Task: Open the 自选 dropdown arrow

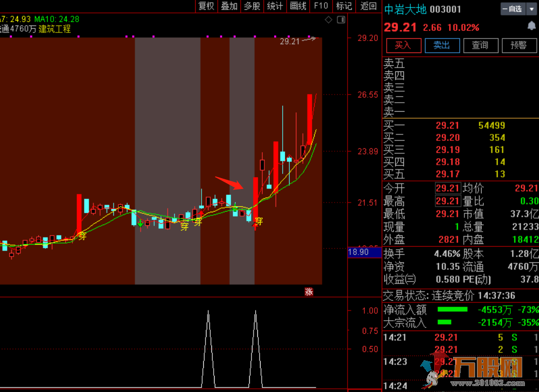Action: pyautogui.click(x=530, y=9)
